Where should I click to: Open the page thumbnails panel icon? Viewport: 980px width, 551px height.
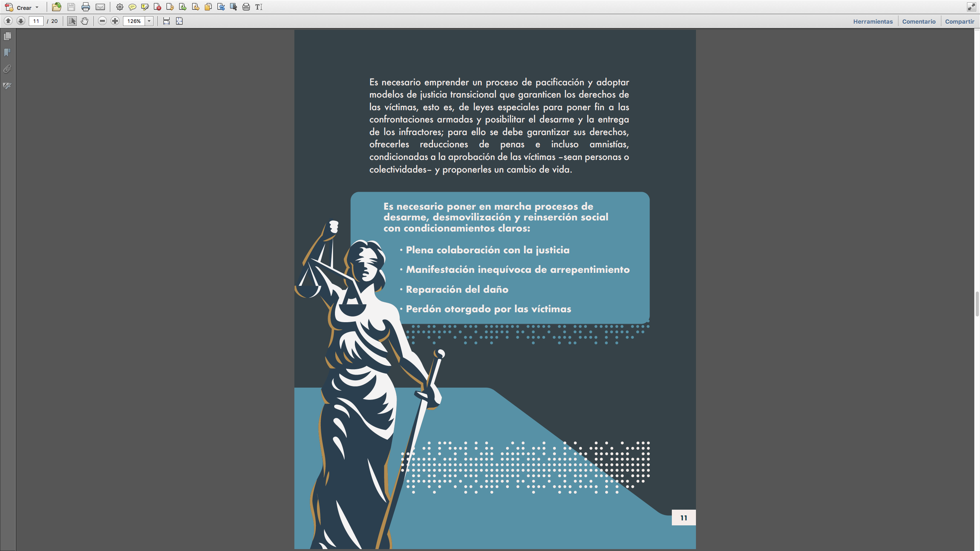click(x=7, y=36)
